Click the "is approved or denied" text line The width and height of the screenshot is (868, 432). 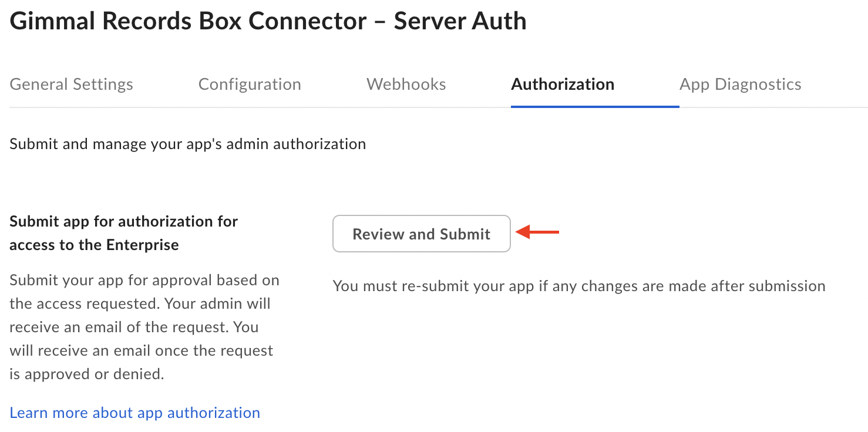tap(86, 374)
